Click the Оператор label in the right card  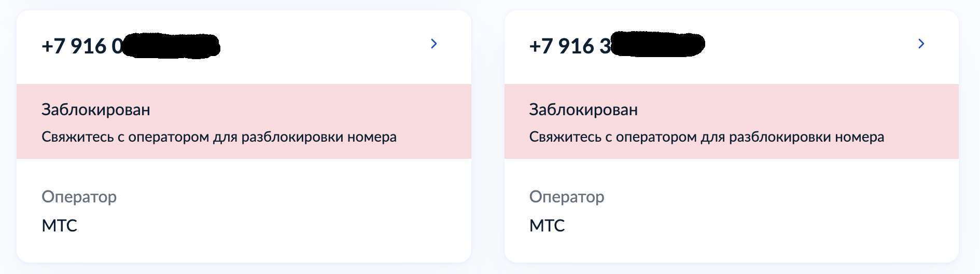pos(566,197)
